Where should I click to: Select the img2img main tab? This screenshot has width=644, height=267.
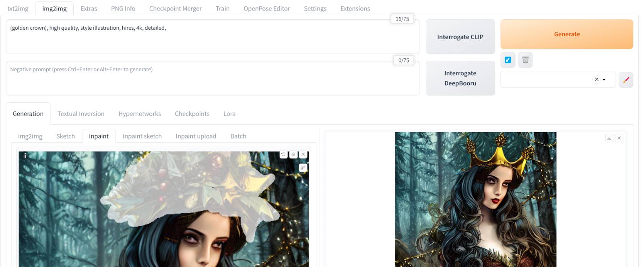[54, 8]
